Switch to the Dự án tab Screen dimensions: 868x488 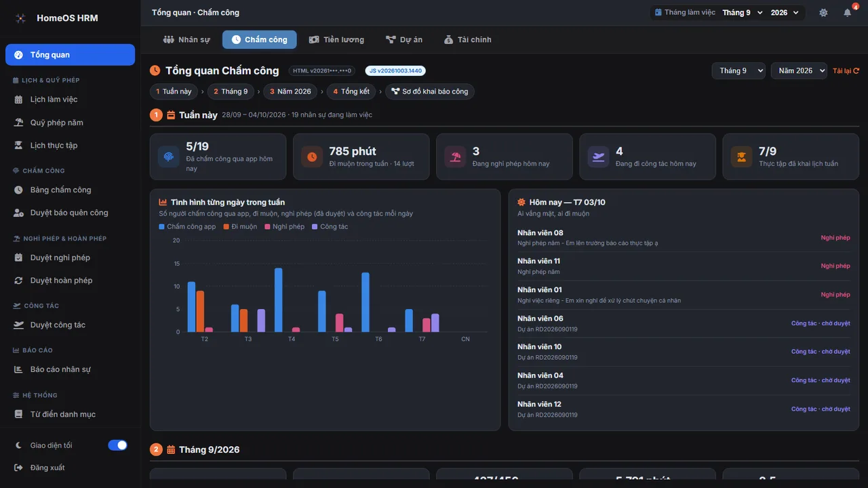pyautogui.click(x=404, y=39)
